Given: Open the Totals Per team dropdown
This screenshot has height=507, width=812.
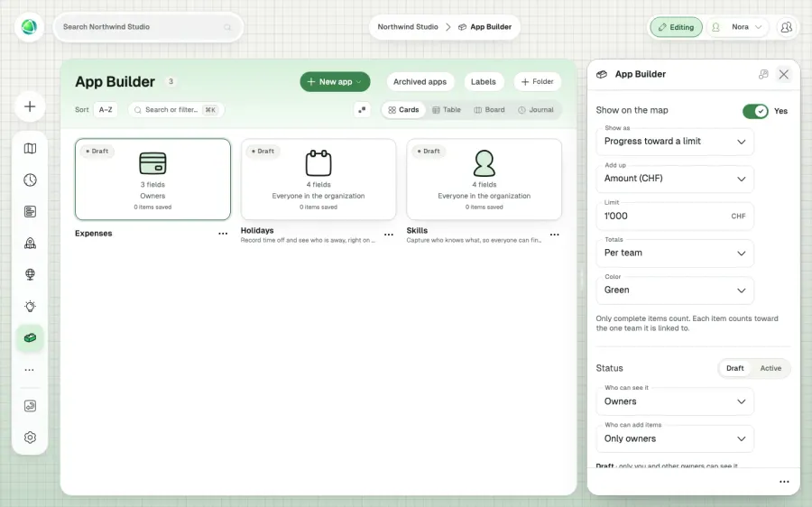Looking at the screenshot, I should 675,253.
